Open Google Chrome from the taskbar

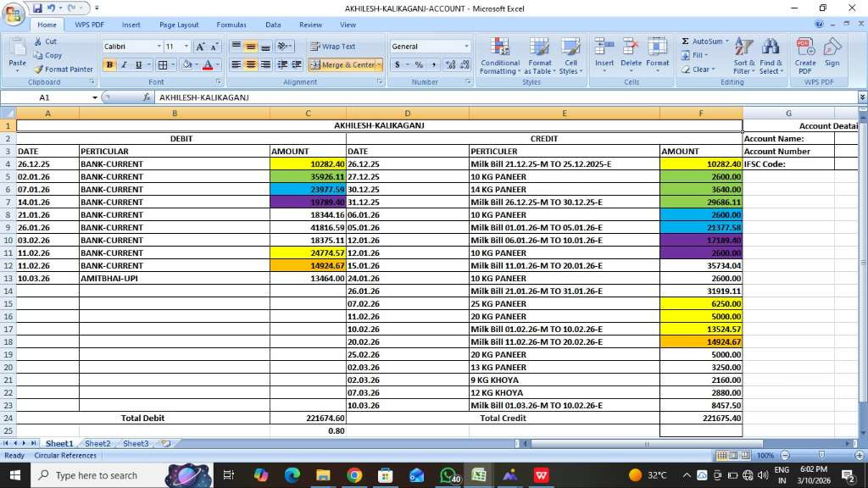[x=354, y=475]
